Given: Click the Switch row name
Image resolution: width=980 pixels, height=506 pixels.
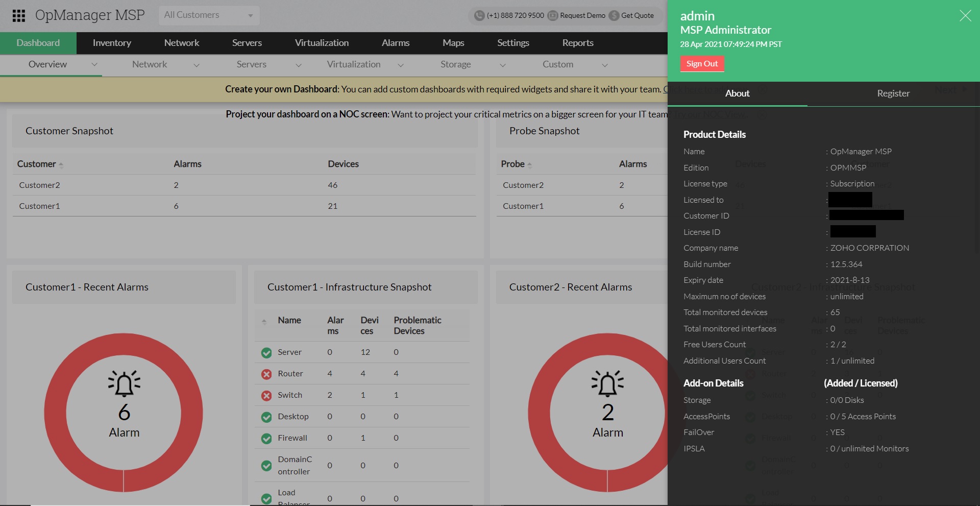Looking at the screenshot, I should tap(290, 395).
